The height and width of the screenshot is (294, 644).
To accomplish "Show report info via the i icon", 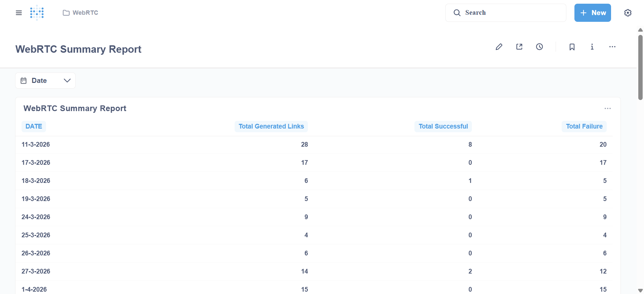I will click(592, 47).
